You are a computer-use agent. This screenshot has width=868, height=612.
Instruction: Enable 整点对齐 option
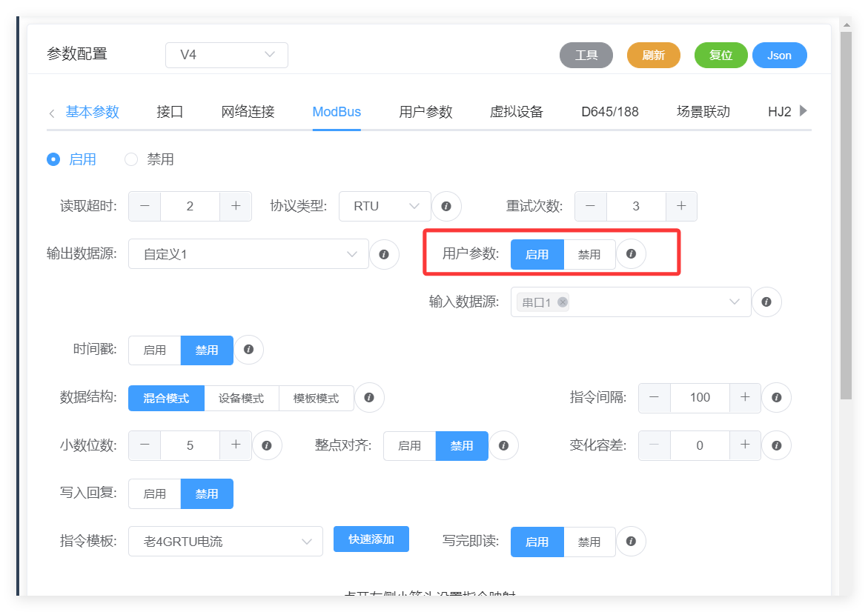[409, 445]
